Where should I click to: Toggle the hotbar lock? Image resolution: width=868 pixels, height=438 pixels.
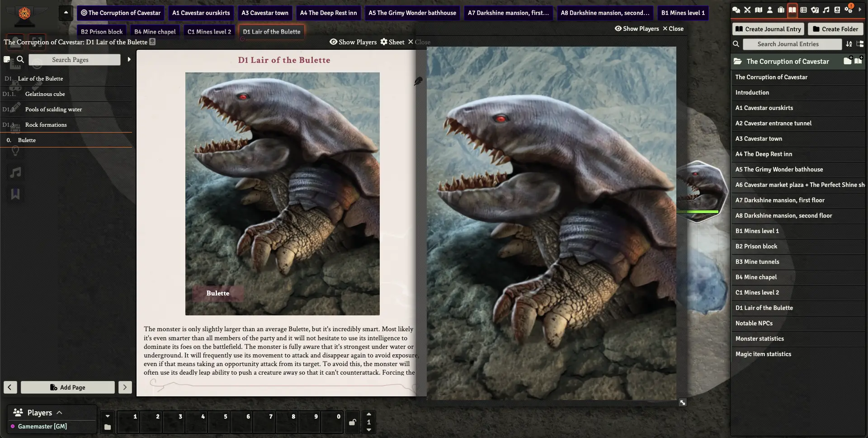coord(353,422)
